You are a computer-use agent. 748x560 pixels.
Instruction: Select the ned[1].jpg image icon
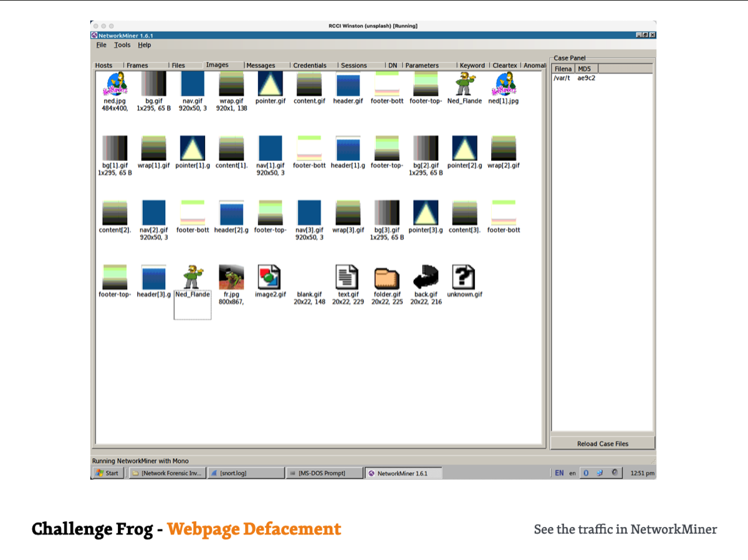pos(503,84)
